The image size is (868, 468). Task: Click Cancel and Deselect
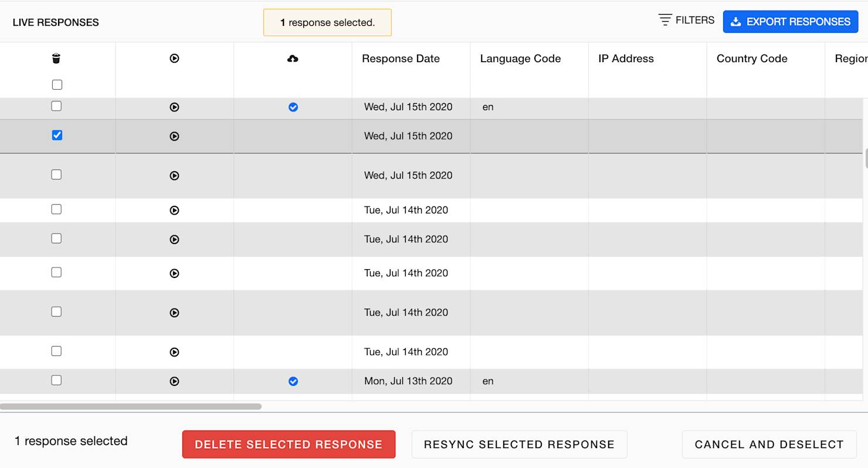pyautogui.click(x=769, y=445)
